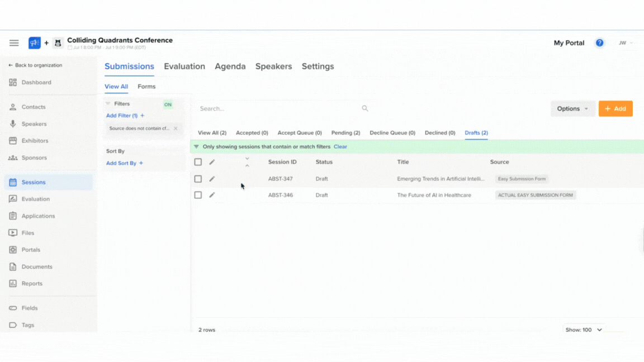Screen dimensions: 644x362
Task: Select the Pending (2) tab
Action: point(345,133)
